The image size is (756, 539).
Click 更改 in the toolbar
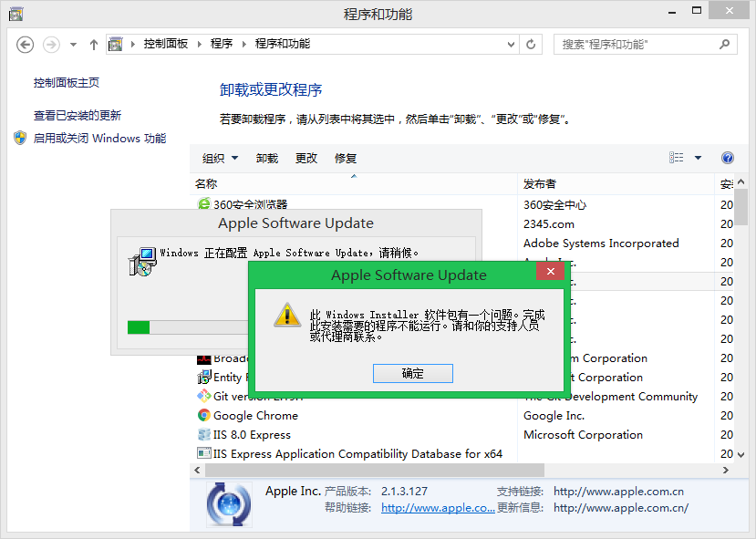click(306, 158)
